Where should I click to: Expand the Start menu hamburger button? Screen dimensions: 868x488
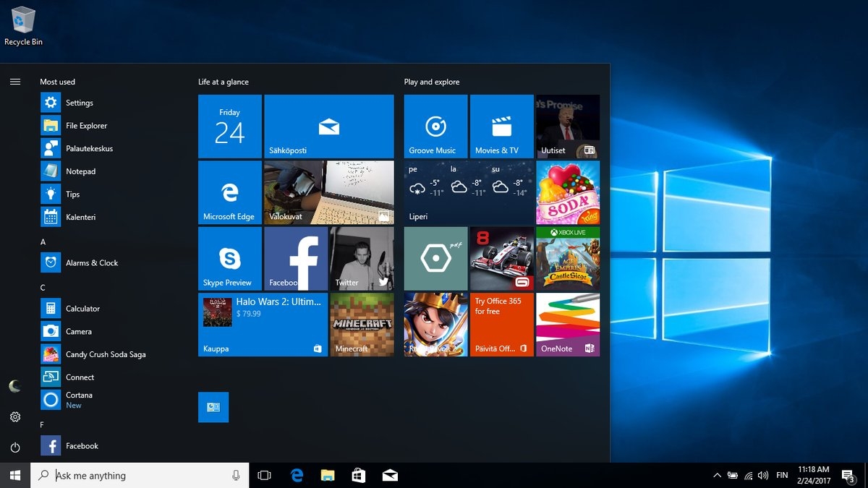pyautogui.click(x=15, y=82)
